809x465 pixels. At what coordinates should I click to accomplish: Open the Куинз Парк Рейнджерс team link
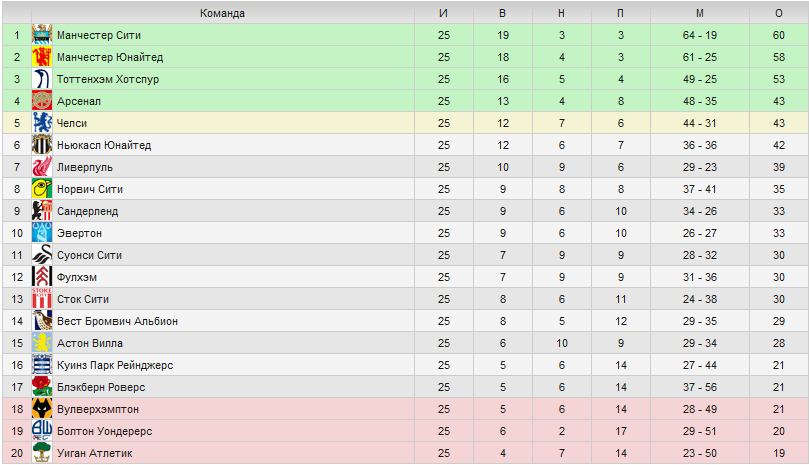click(115, 365)
